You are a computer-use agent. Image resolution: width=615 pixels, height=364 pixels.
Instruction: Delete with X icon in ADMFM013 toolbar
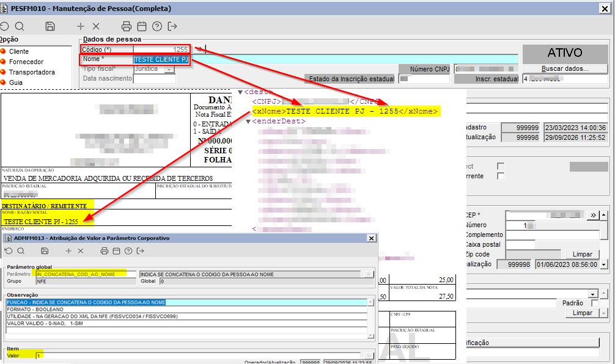click(x=81, y=251)
